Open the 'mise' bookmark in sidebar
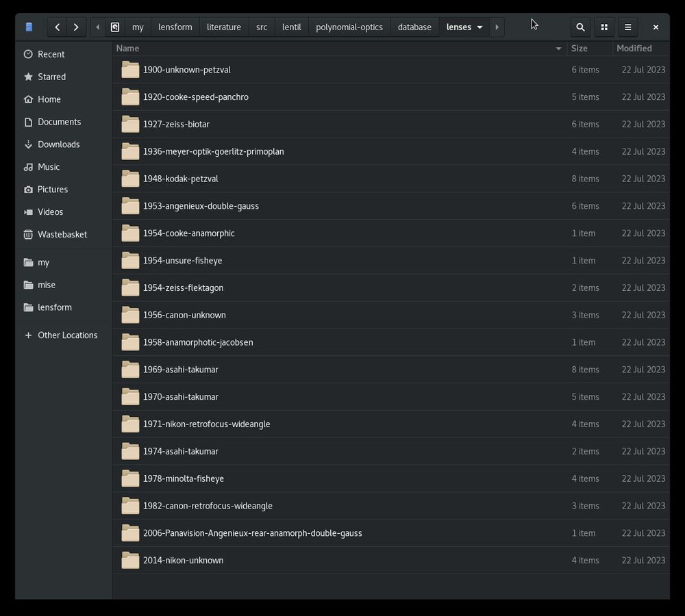This screenshot has width=685, height=616. pos(63,285)
